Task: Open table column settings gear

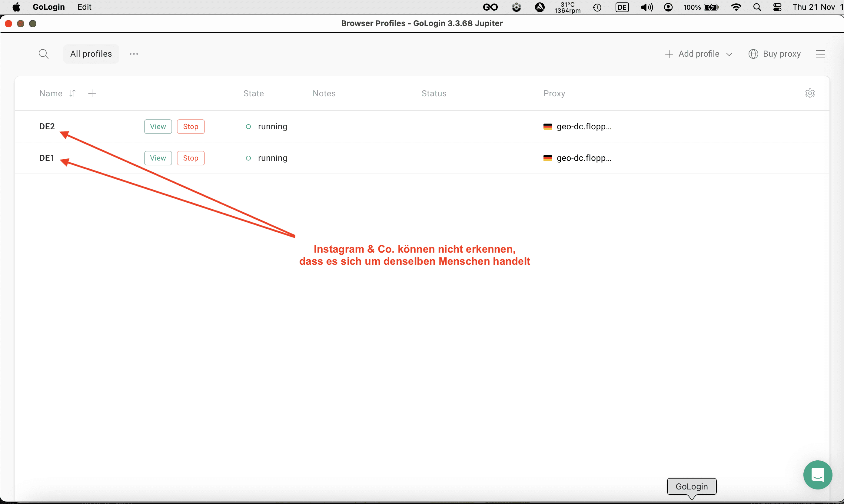Action: 810,93
